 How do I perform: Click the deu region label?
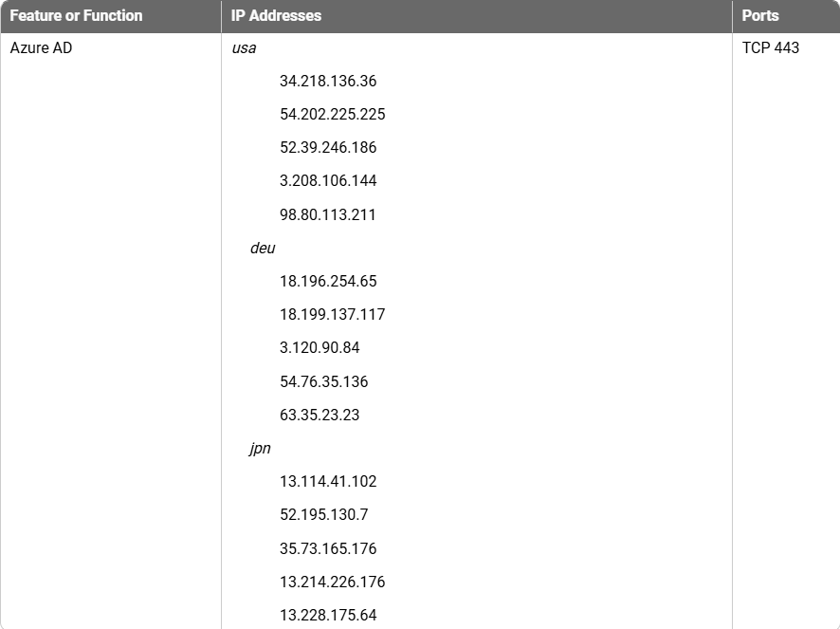pyautogui.click(x=263, y=248)
